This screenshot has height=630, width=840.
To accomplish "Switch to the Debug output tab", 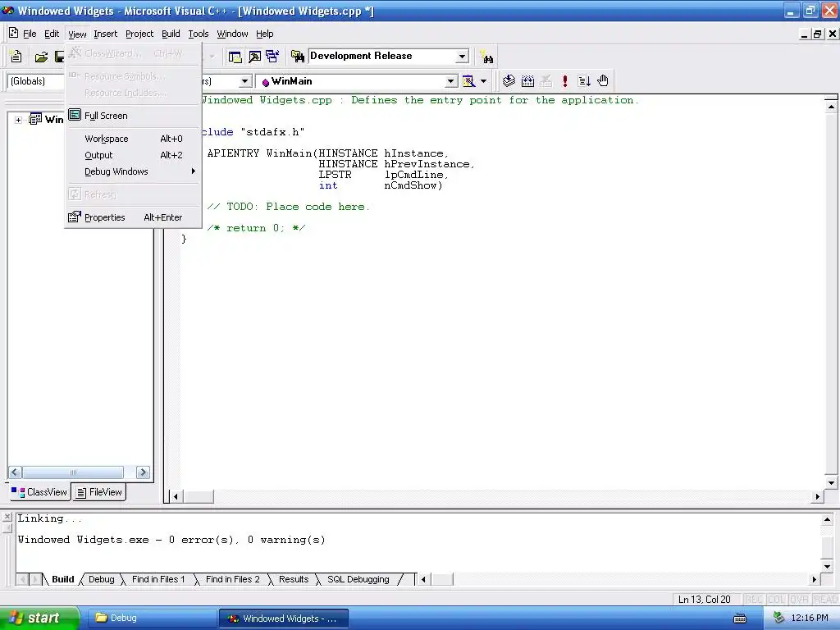I will click(x=101, y=579).
